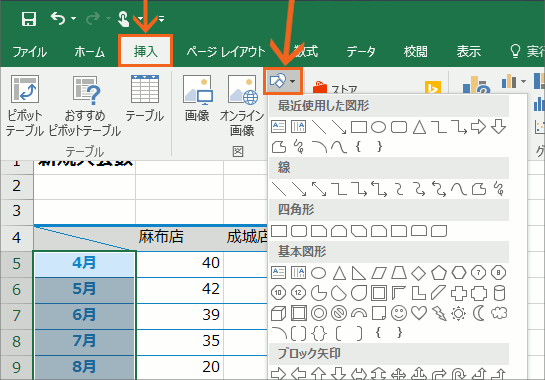Screen dimensions: 545x380
Task: Select the text box shape in recently used
Action: [x=278, y=127]
